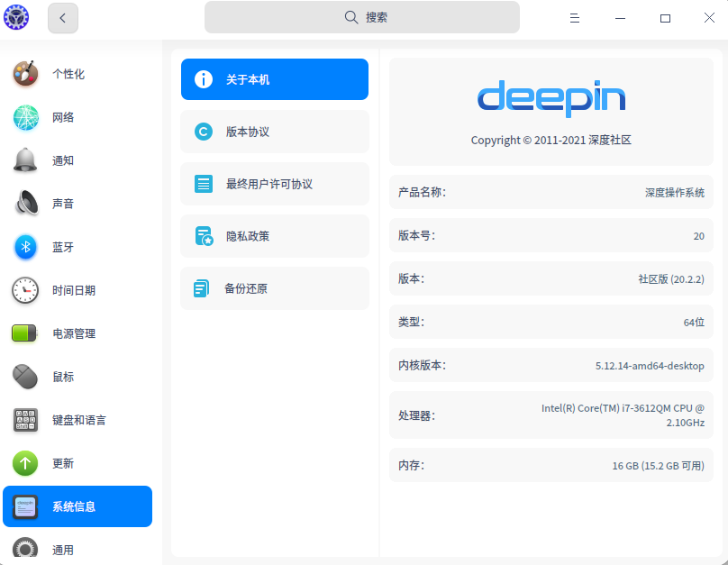Switch to the 通用 label
This screenshot has width=728, height=565.
(x=63, y=551)
